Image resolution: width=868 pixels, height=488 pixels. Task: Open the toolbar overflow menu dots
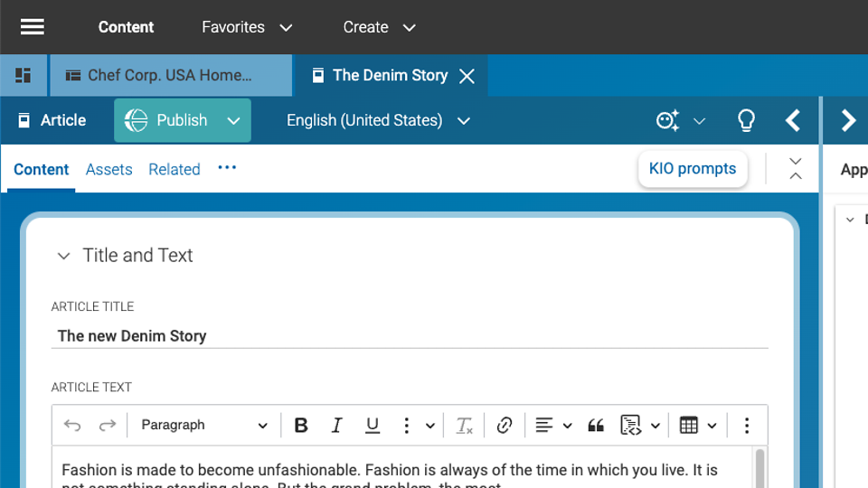click(747, 425)
